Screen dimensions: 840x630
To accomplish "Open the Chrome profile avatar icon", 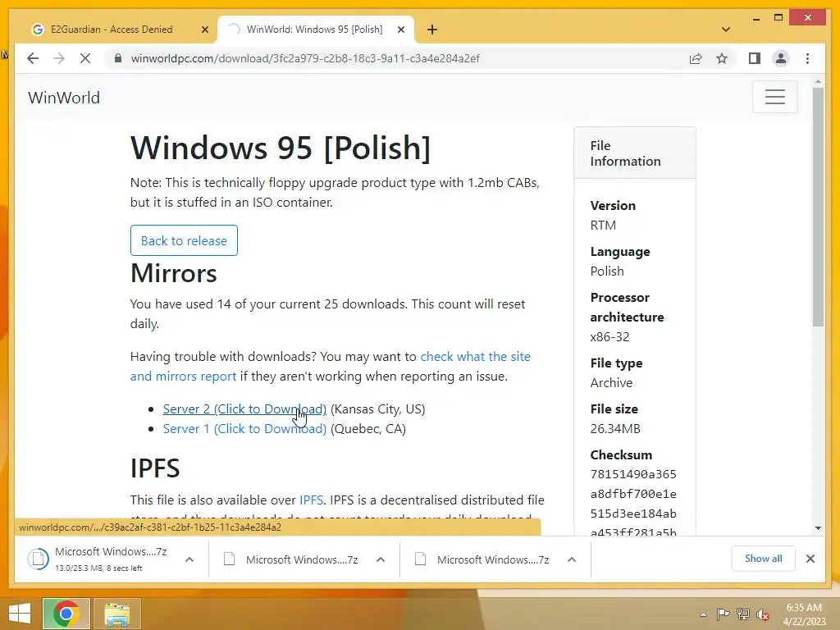I will pos(781,58).
